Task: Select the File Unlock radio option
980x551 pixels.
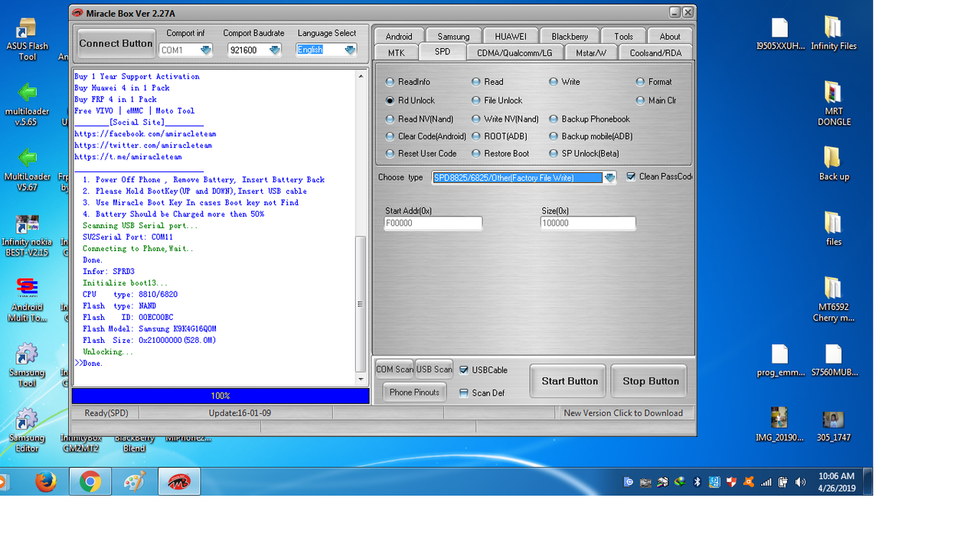Action: tap(497, 100)
